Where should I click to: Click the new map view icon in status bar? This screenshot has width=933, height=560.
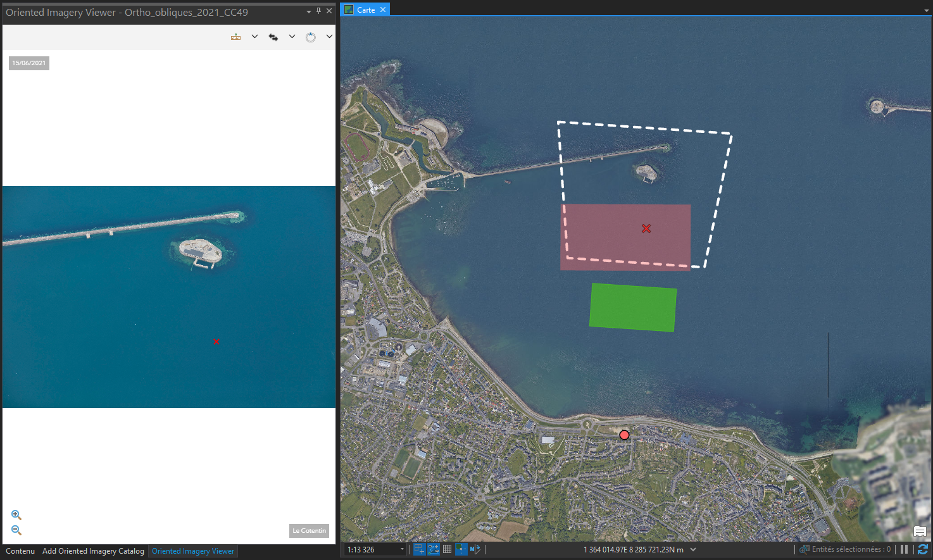[419, 549]
